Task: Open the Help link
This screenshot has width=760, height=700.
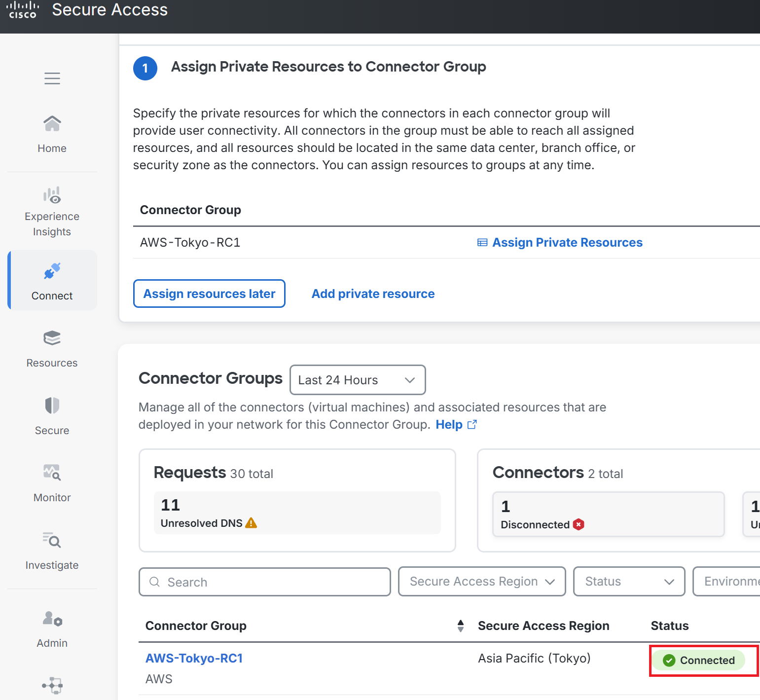Action: tap(456, 424)
